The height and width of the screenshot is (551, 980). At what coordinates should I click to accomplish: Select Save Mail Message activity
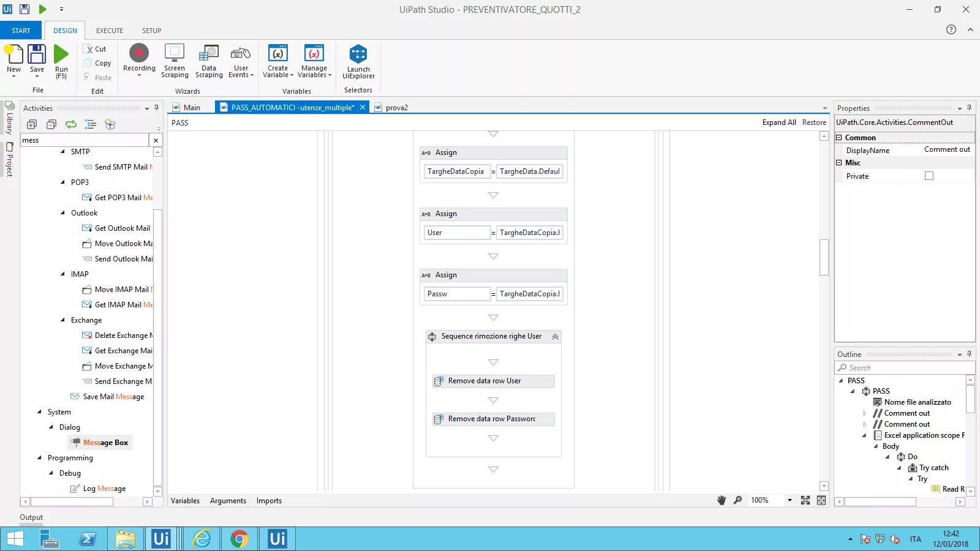click(108, 397)
